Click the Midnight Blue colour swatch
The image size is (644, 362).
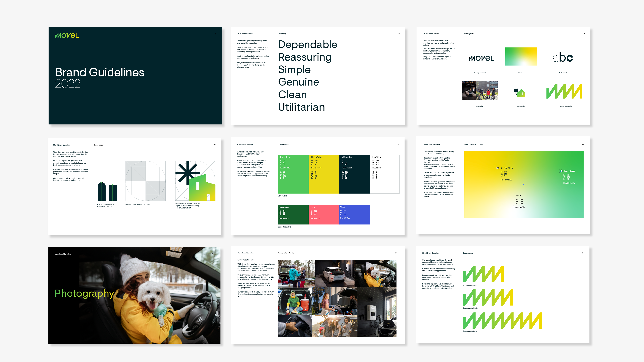click(x=354, y=174)
